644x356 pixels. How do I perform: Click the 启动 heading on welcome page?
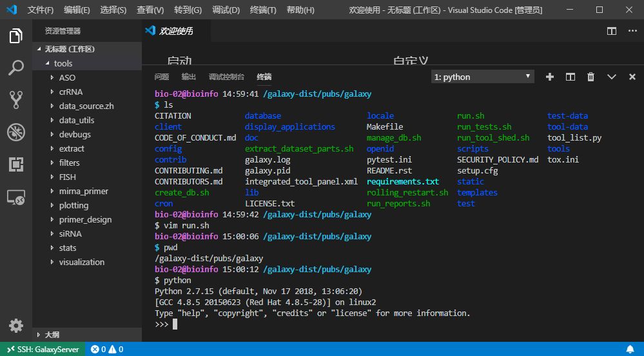179,61
